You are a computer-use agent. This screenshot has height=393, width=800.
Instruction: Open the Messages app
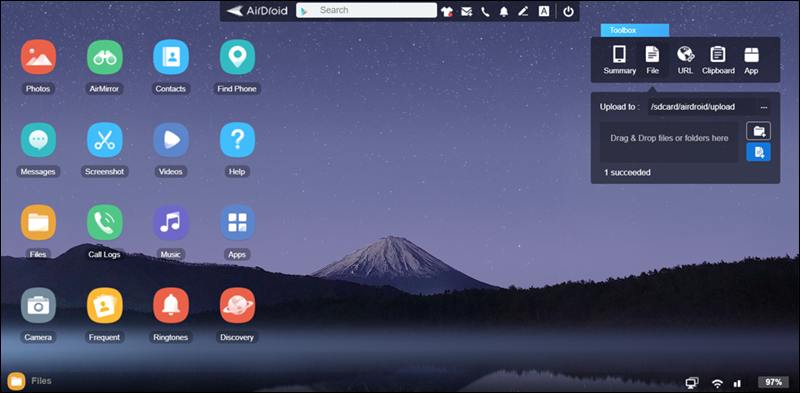click(38, 139)
